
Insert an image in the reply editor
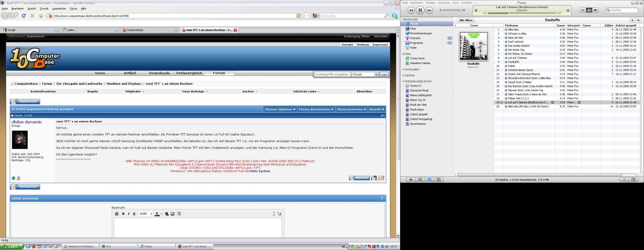coord(173,214)
